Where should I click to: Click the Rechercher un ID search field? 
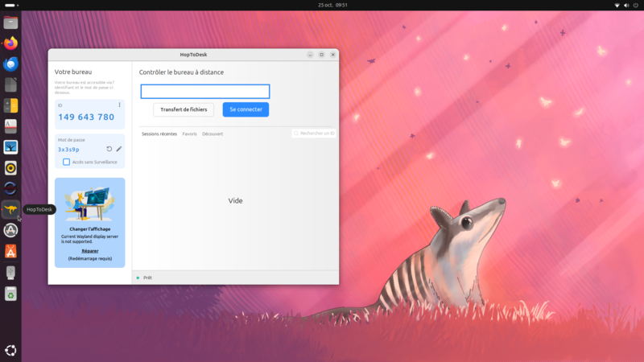[314, 134]
